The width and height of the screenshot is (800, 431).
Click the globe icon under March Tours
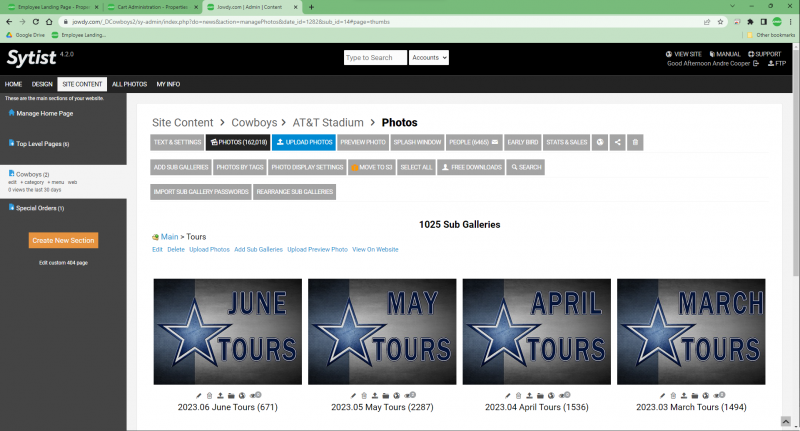(706, 395)
